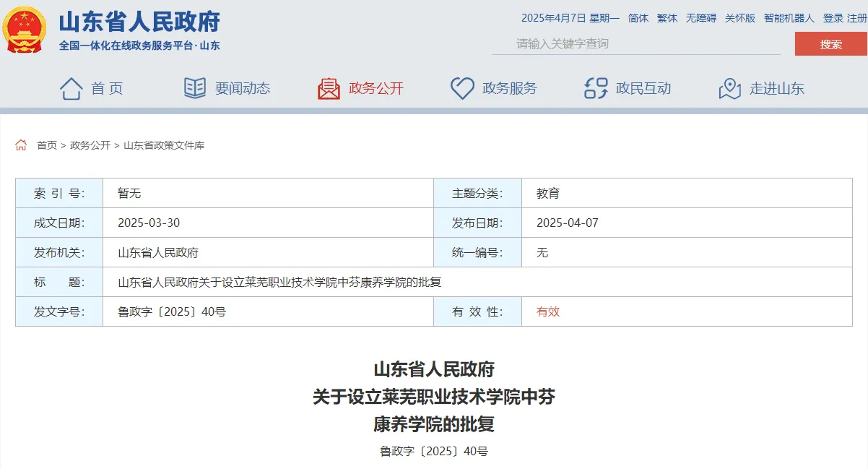The width and height of the screenshot is (868, 469).
Task: Click the newspaper icon for 要闻动态
Action: 195,88
